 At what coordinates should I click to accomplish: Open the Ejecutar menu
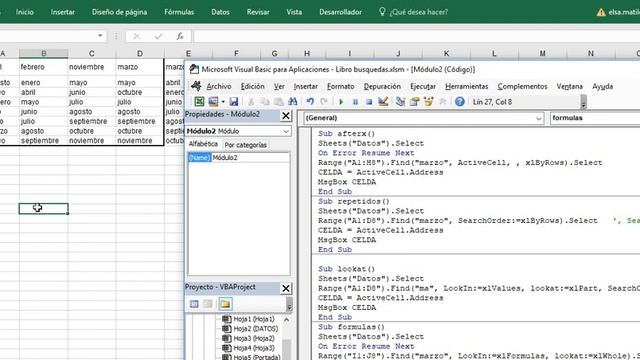pos(423,87)
